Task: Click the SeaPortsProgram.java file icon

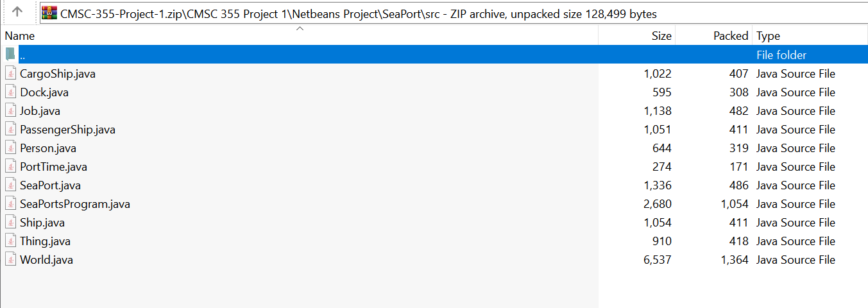Action: click(x=10, y=203)
